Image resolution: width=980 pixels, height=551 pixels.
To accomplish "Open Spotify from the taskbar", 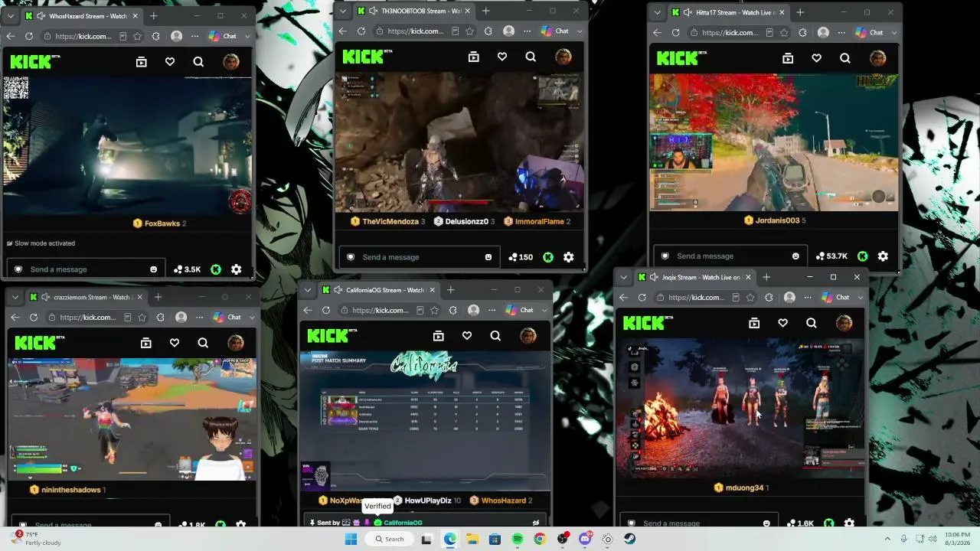I will (x=517, y=540).
